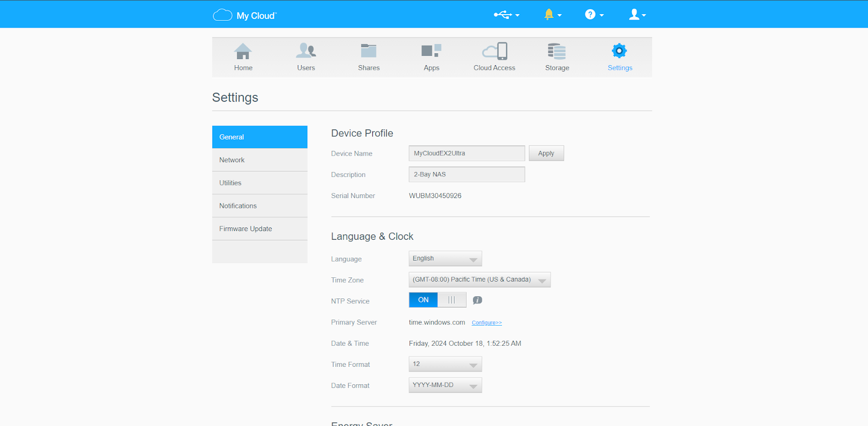Open the help question mark menu
The image size is (868, 426).
594,15
